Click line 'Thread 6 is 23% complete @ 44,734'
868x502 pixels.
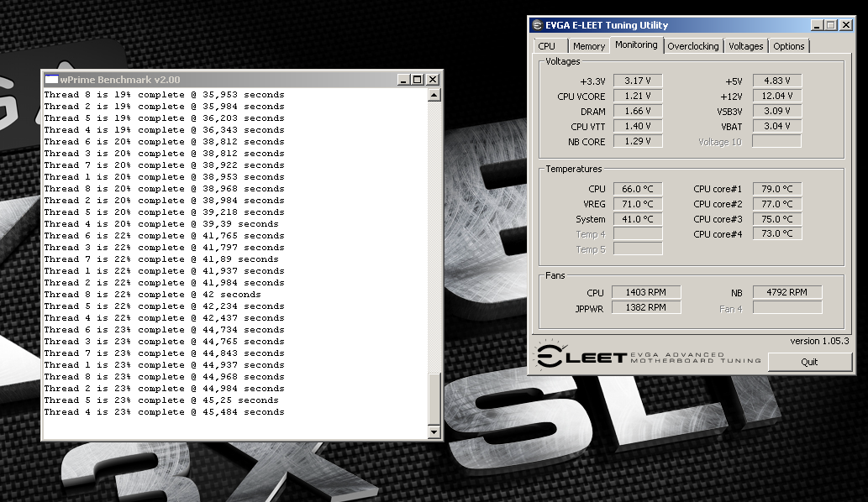(164, 330)
